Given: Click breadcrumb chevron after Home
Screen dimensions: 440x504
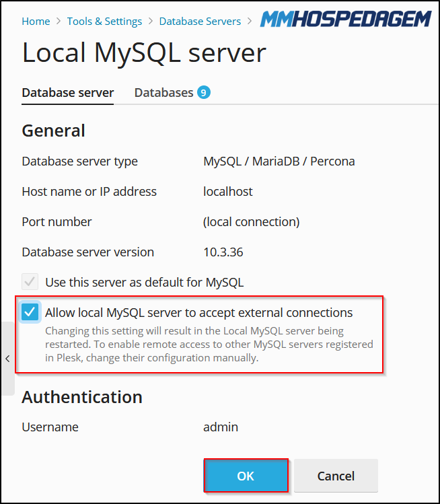Looking at the screenshot, I should [x=59, y=22].
